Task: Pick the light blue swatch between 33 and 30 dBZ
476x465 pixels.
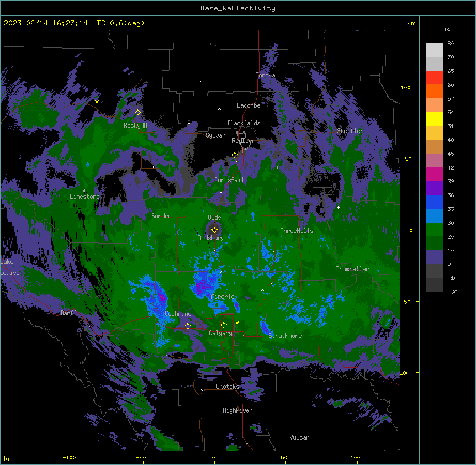Action: tap(434, 216)
